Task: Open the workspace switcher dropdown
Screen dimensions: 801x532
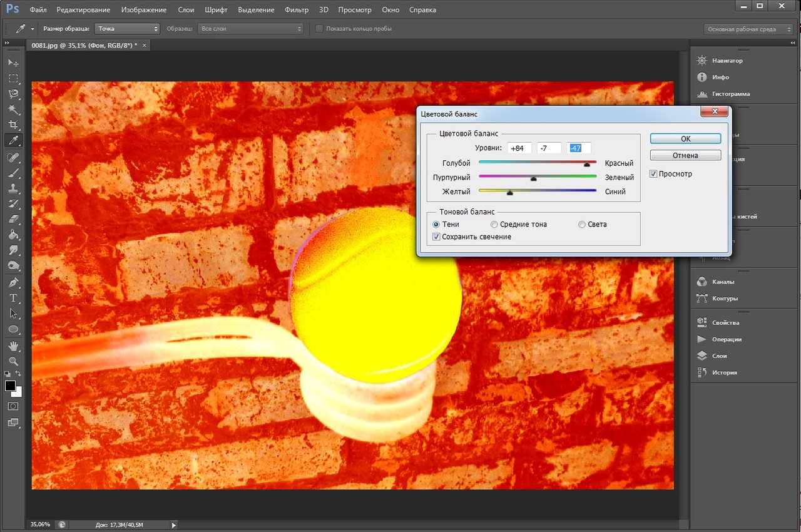Action: 748,29
